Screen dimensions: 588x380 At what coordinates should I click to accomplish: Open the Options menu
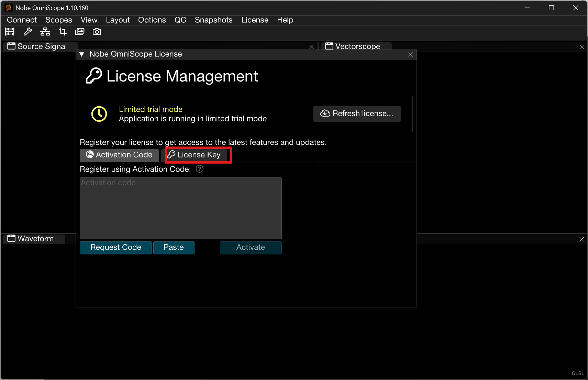tap(152, 20)
